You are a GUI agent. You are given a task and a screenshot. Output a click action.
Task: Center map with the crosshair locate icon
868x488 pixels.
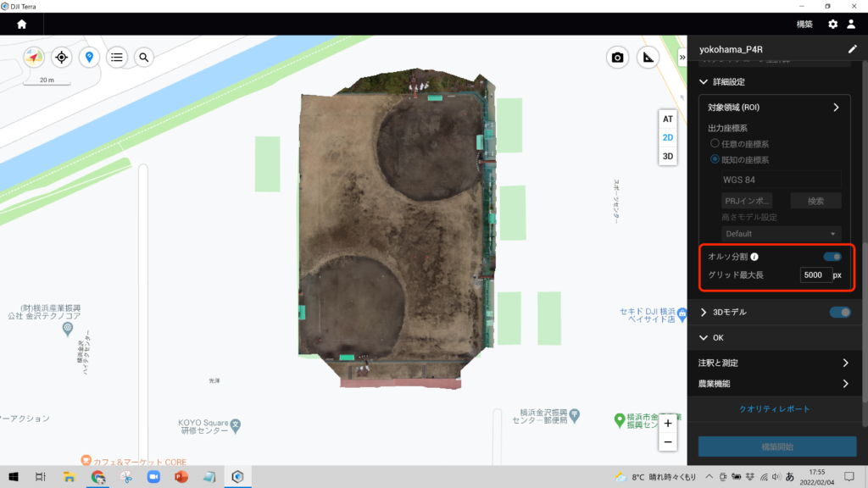pos(61,57)
